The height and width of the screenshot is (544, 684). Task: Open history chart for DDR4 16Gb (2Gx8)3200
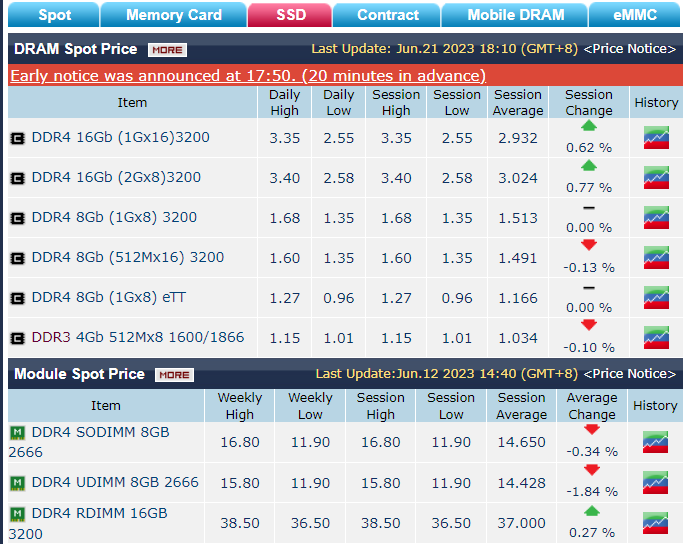pyautogui.click(x=656, y=178)
